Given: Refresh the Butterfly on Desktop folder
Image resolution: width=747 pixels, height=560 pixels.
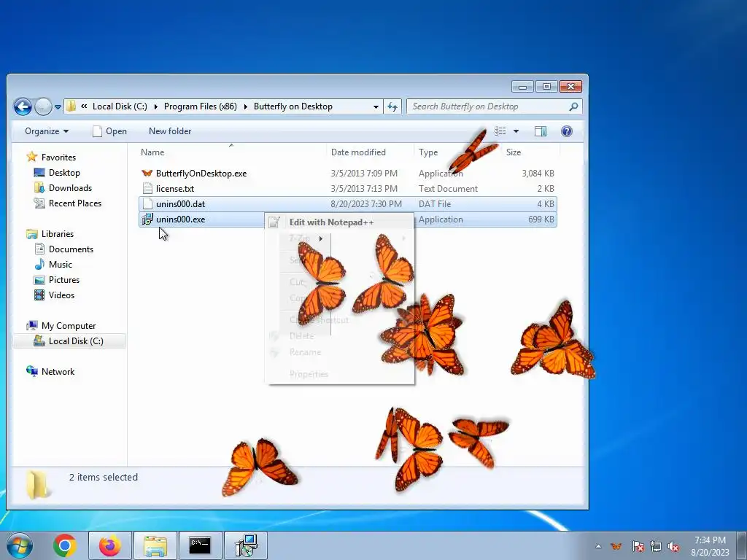Looking at the screenshot, I should 392,106.
